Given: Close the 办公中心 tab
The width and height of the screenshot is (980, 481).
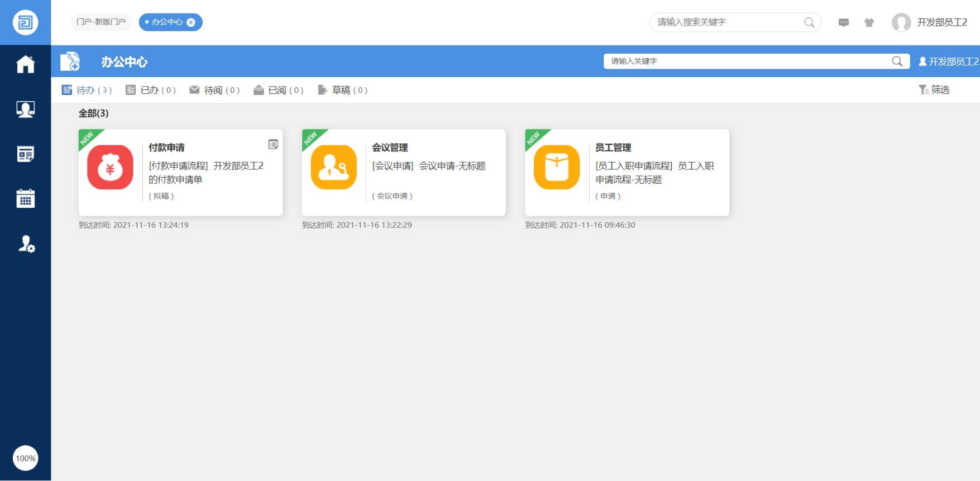Looking at the screenshot, I should [x=191, y=22].
